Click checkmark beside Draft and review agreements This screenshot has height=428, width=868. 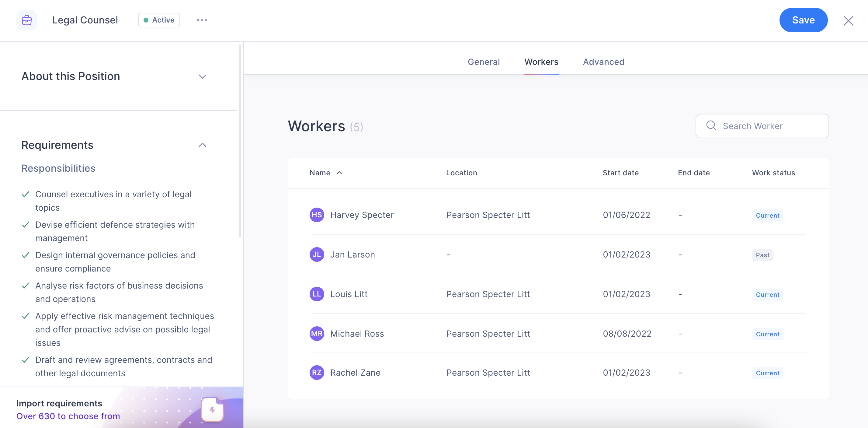(25, 360)
